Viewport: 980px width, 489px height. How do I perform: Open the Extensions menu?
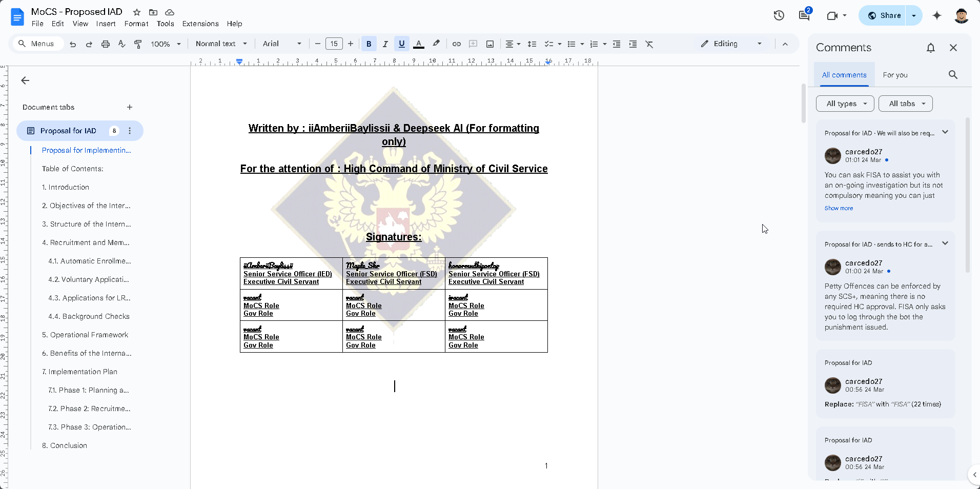coord(200,24)
